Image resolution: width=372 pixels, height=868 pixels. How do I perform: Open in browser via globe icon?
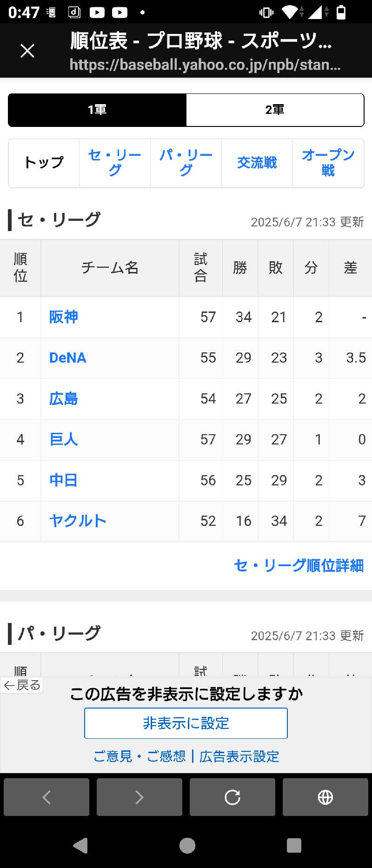[x=325, y=797]
